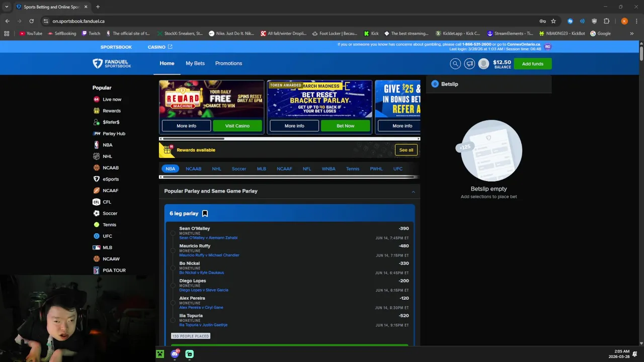Click the Betslip header
This screenshot has width=644, height=362.
pos(489,84)
